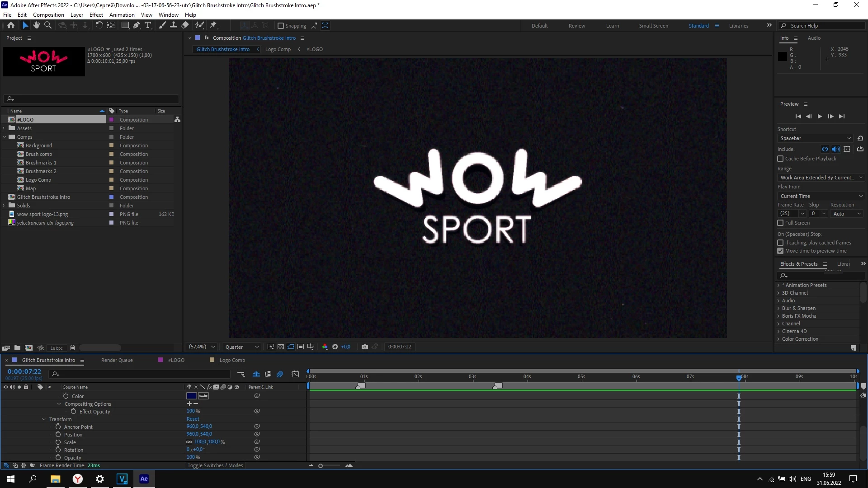The width and height of the screenshot is (868, 488).
Task: Expand the Assets folder in Project
Action: tap(4, 128)
